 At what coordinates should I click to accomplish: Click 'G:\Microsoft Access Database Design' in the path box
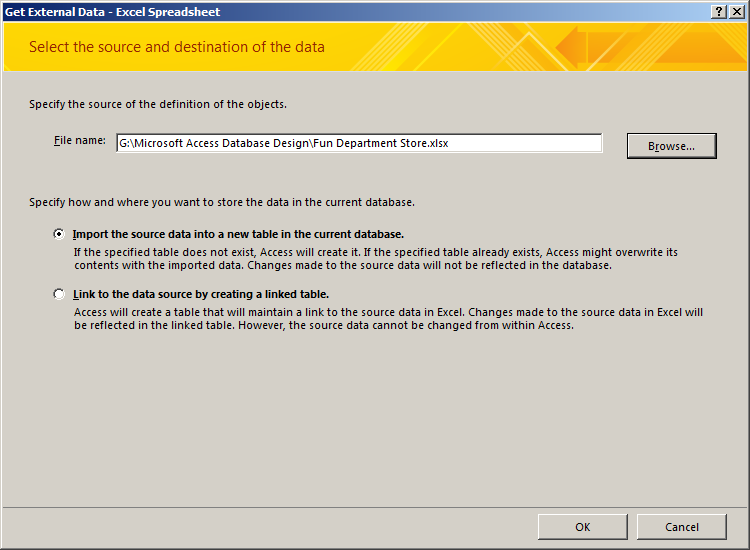pos(214,143)
